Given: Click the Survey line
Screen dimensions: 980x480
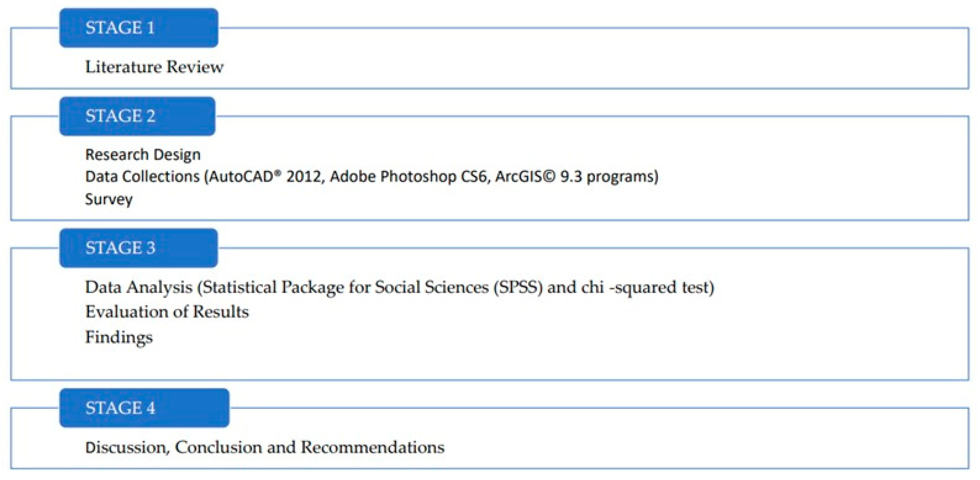Looking at the screenshot, I should [x=109, y=199].
